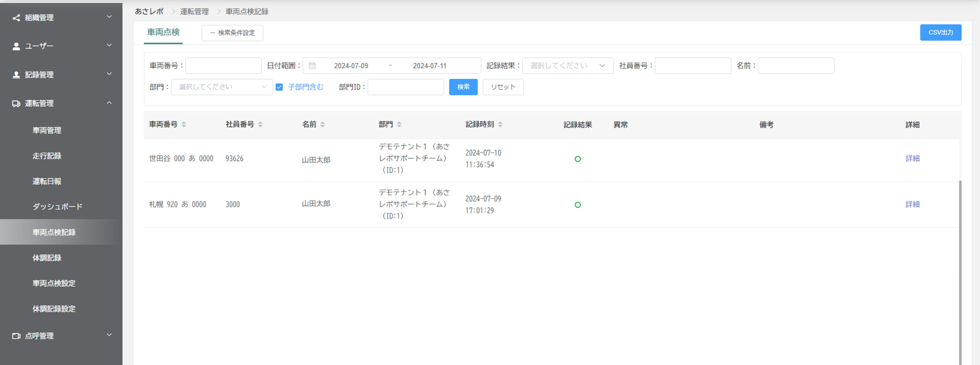
Task: Collapse the 検索条件設定 panel
Action: click(233, 33)
